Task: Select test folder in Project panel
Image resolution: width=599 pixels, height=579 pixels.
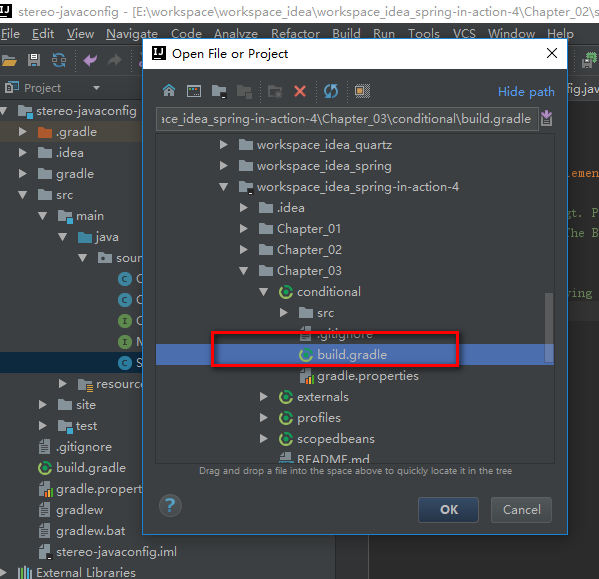Action: click(86, 426)
